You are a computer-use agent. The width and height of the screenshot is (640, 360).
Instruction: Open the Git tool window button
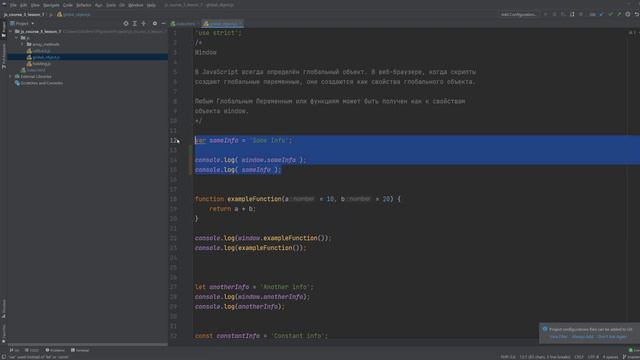tap(14, 350)
